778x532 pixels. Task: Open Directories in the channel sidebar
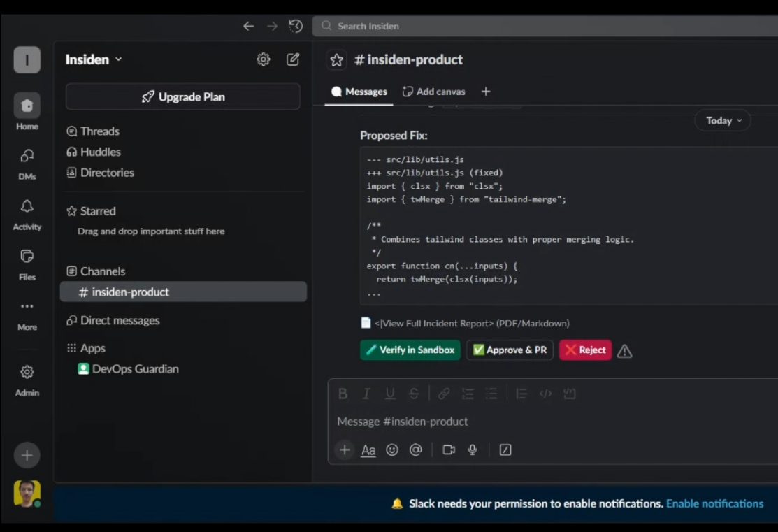coord(100,173)
